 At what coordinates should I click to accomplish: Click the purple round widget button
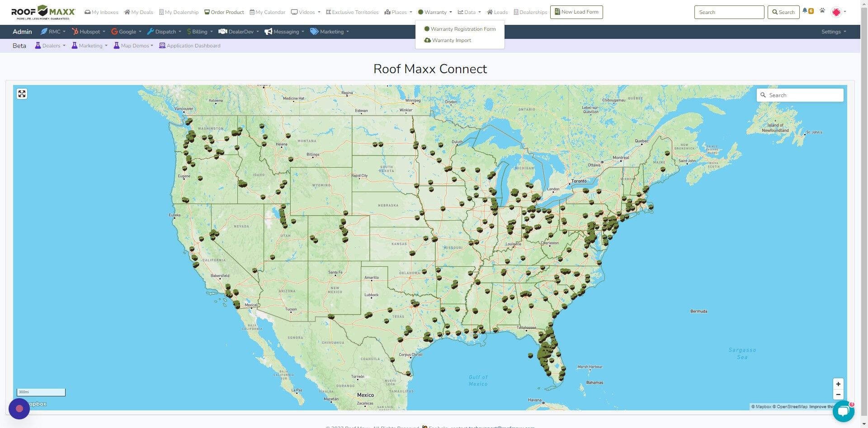19,409
